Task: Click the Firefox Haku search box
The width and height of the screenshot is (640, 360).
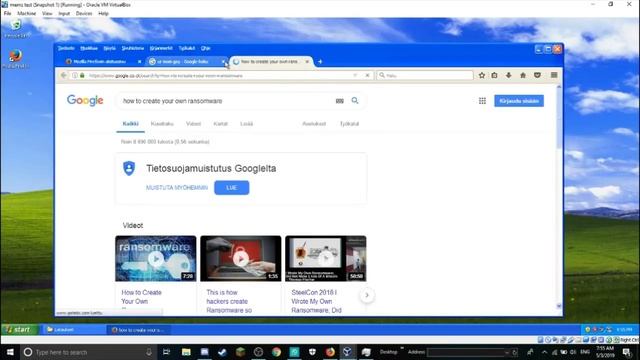Action: 424,76
